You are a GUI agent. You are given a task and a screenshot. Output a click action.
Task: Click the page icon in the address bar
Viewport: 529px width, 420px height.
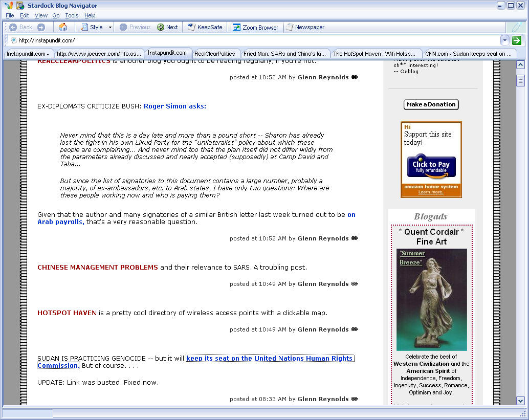[x=13, y=40]
